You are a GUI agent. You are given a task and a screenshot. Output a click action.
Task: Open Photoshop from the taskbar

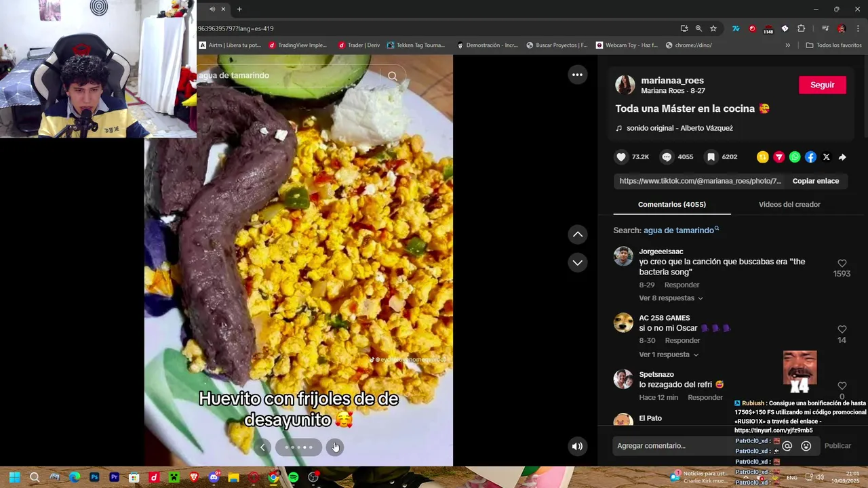tap(94, 477)
